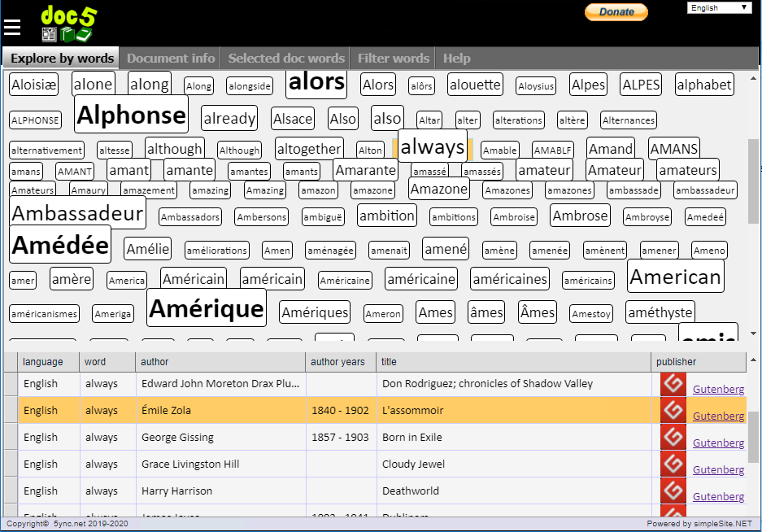
Task: Open the Document info tab
Action: pyautogui.click(x=171, y=59)
